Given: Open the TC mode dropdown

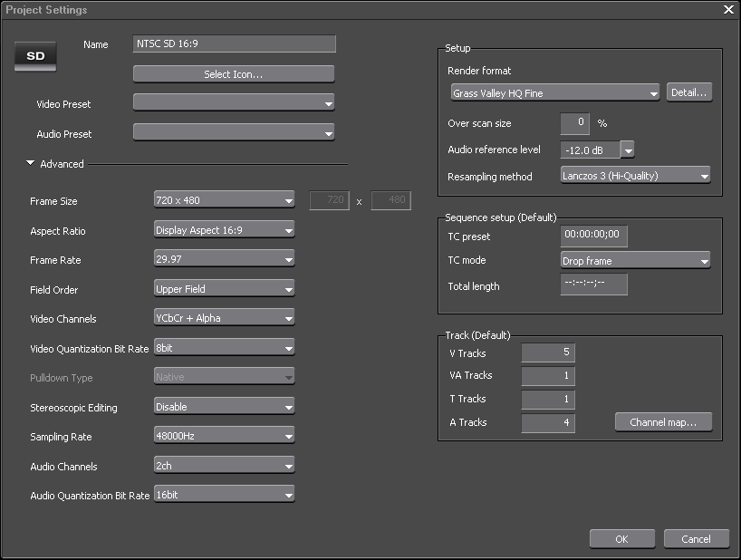Looking at the screenshot, I should (635, 261).
